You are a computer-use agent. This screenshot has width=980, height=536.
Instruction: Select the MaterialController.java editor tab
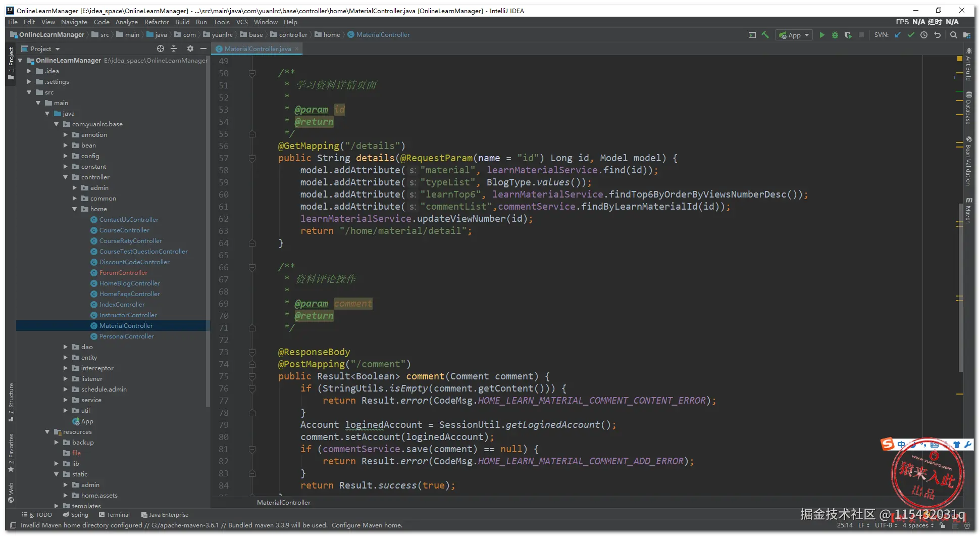(257, 49)
